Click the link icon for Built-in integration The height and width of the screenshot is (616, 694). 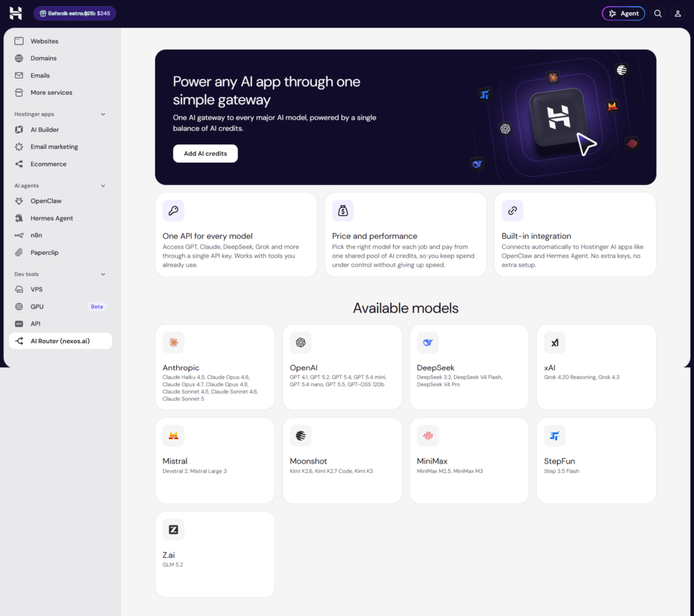click(512, 211)
